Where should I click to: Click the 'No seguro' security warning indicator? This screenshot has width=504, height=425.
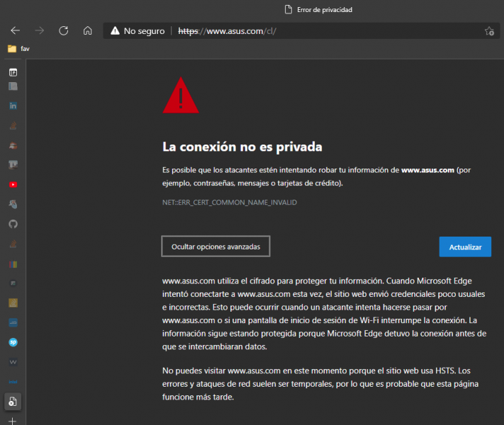[137, 31]
